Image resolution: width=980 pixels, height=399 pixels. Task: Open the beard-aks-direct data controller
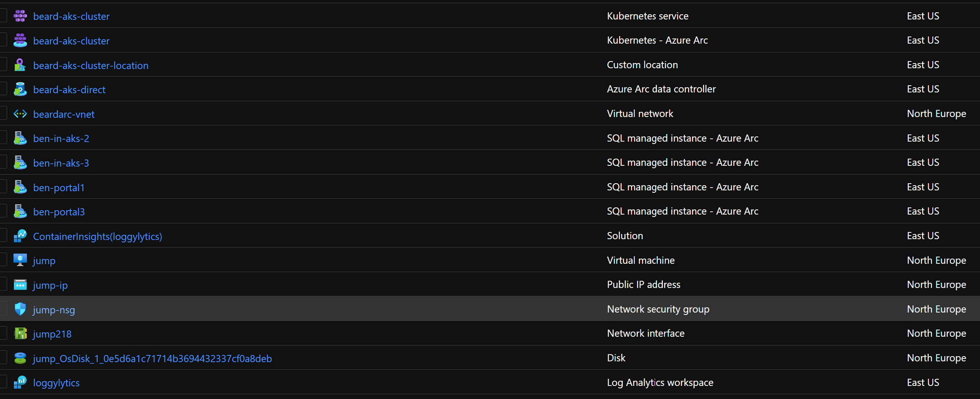coord(69,90)
